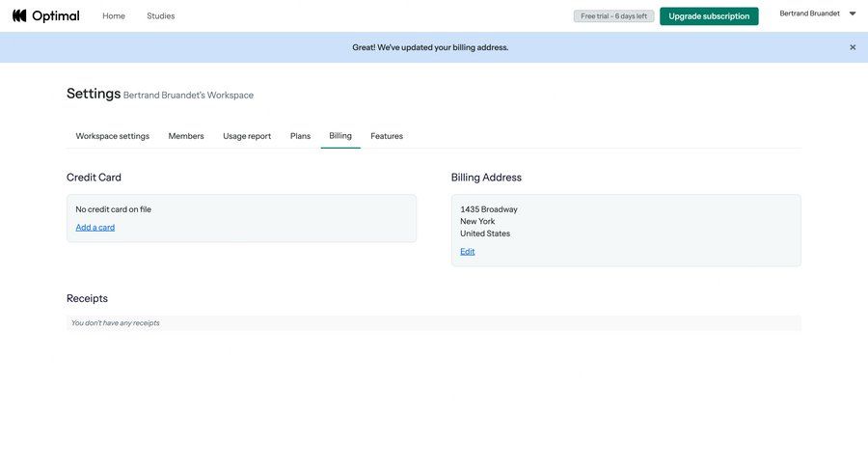Open the Features tab
Screen dimensions: 868x467
(x=387, y=136)
